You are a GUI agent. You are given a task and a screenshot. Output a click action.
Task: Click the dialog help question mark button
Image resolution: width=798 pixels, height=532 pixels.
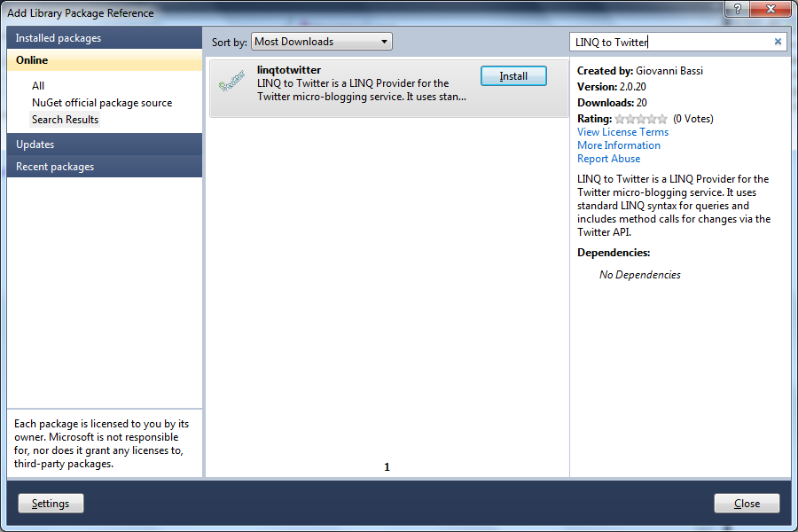(x=738, y=9)
